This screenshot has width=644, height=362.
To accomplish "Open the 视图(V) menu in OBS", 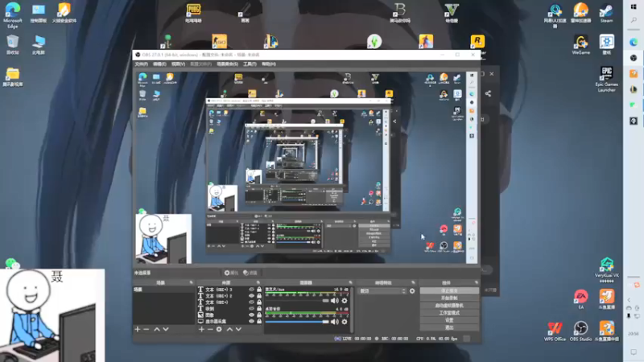I will [x=178, y=64].
